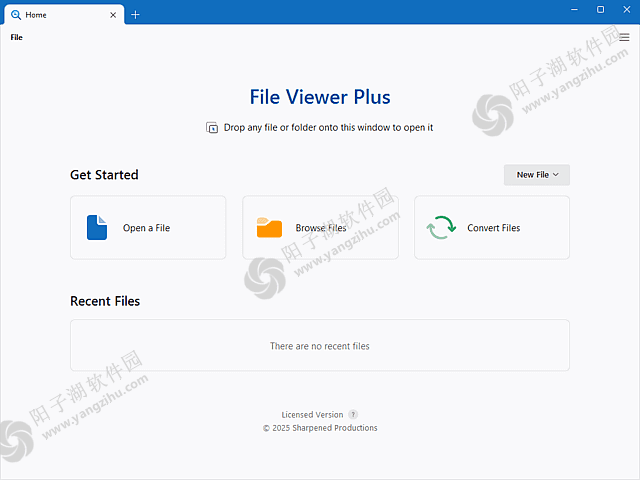Click the File Viewer Plus title
Screen dimensions: 640x480
(320, 97)
